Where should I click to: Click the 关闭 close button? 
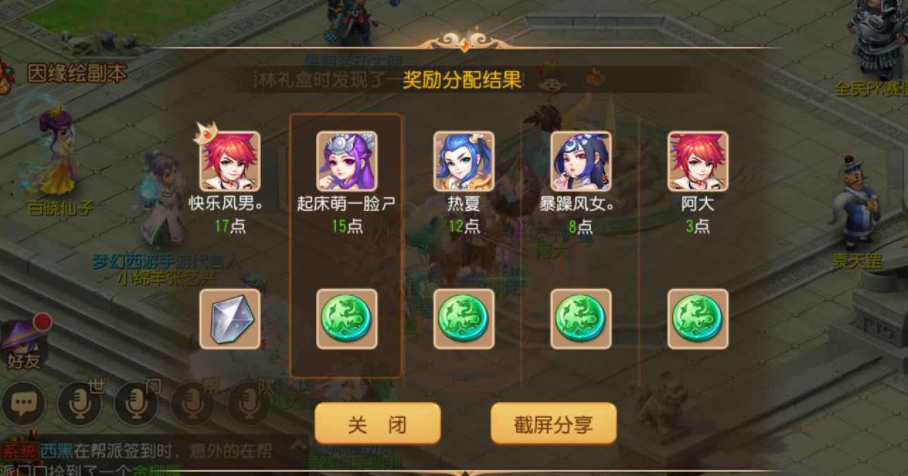pos(378,424)
